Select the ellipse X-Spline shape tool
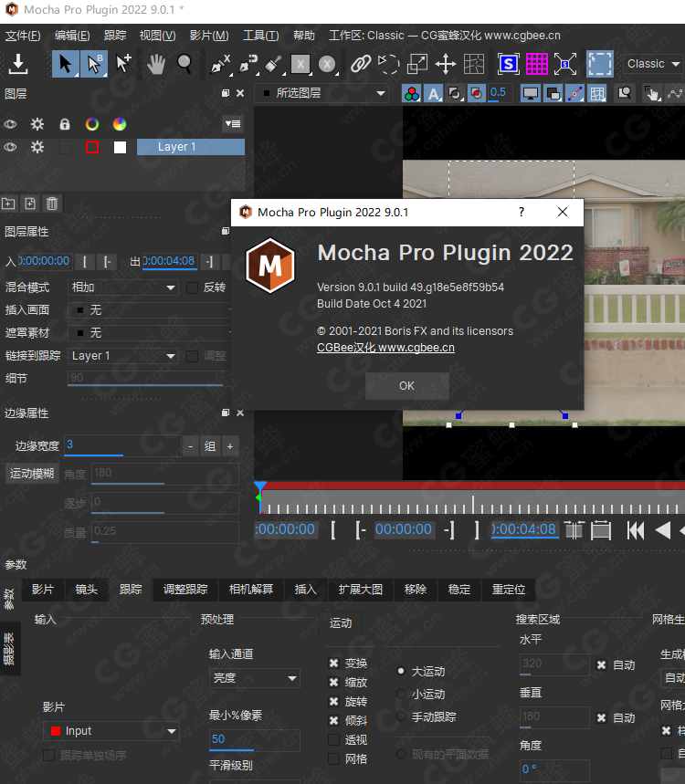 coord(327,64)
